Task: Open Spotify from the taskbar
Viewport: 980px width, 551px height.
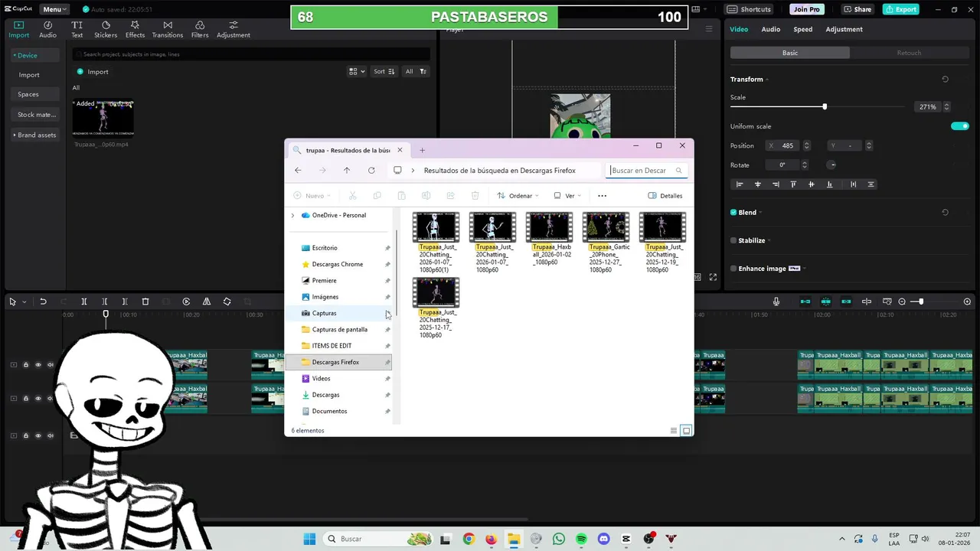Action: pos(581,539)
